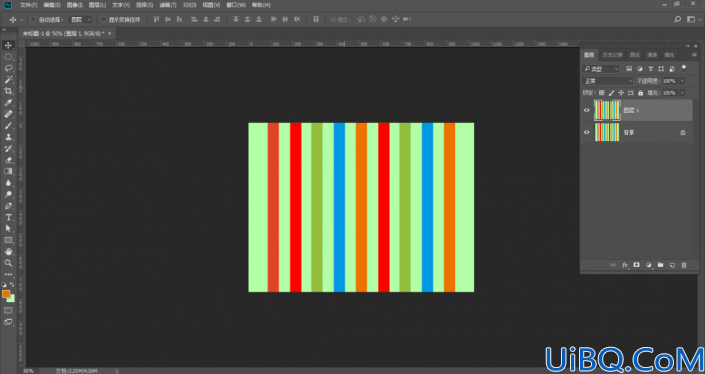Screen dimensions: 705x374
Task: Expand the opacity value dropdown
Action: pyautogui.click(x=682, y=81)
